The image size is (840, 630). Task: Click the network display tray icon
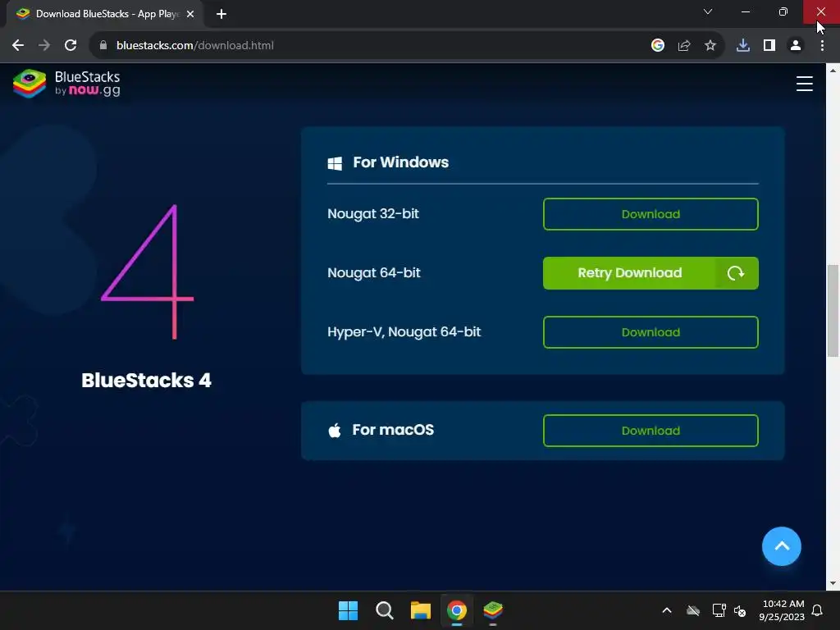pos(719,610)
